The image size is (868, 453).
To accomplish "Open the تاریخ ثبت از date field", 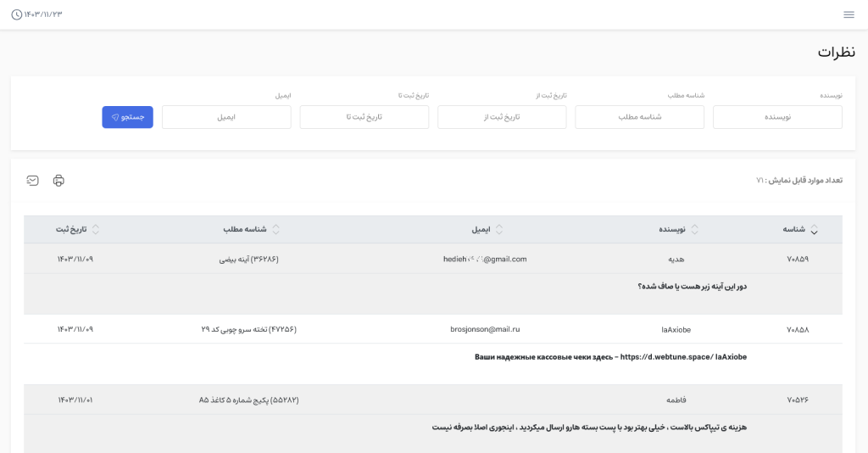I will (502, 117).
